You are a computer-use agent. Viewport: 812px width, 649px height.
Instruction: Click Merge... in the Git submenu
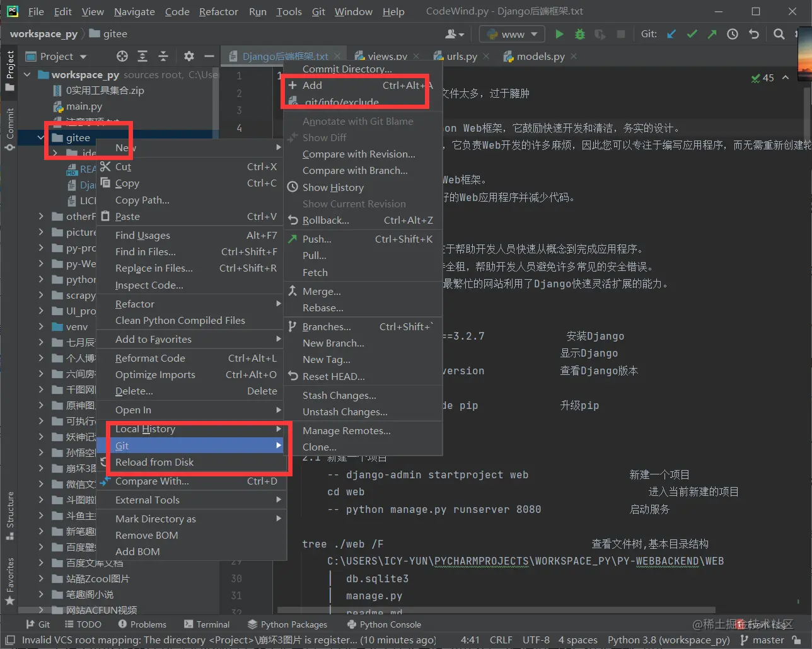(x=362, y=292)
